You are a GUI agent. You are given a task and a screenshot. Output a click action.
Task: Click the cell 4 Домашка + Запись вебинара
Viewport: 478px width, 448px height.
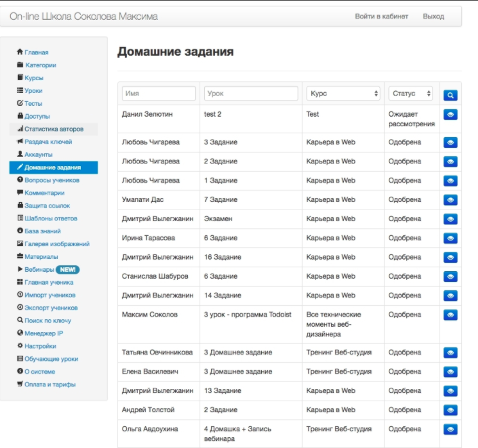pyautogui.click(x=251, y=434)
